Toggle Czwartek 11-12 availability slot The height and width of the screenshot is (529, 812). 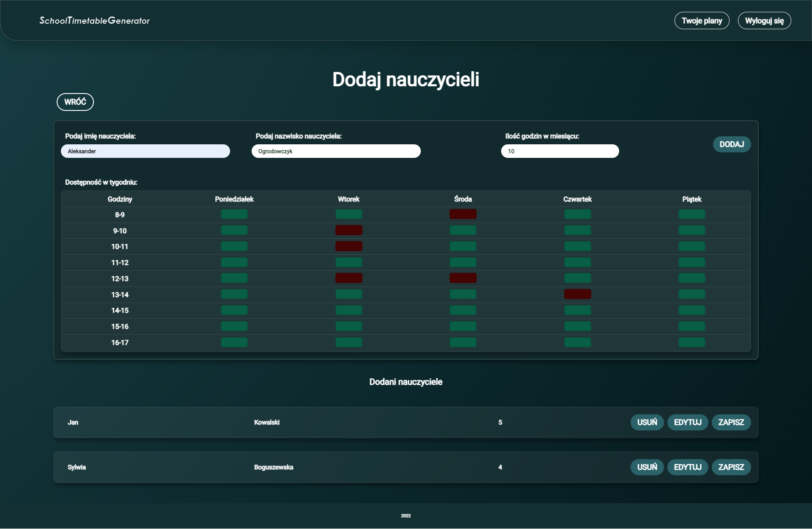[x=578, y=262]
